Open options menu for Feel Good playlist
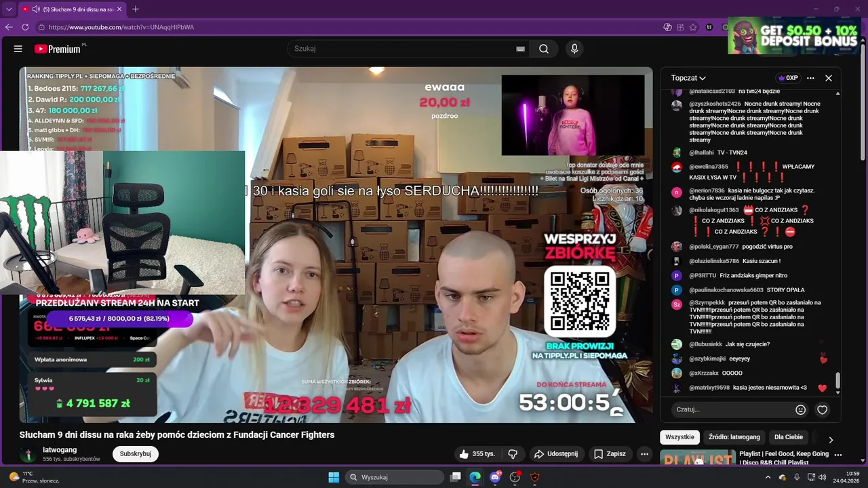 point(838,455)
